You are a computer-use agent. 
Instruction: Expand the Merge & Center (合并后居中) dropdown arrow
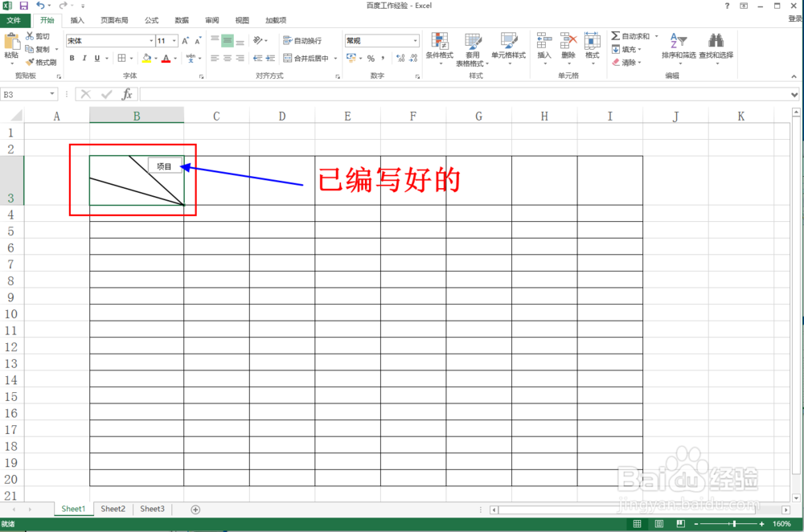336,59
